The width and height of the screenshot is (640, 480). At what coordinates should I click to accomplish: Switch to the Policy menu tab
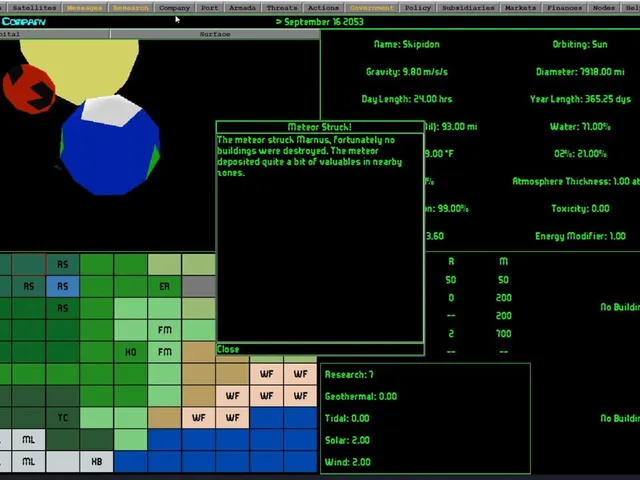[418, 8]
